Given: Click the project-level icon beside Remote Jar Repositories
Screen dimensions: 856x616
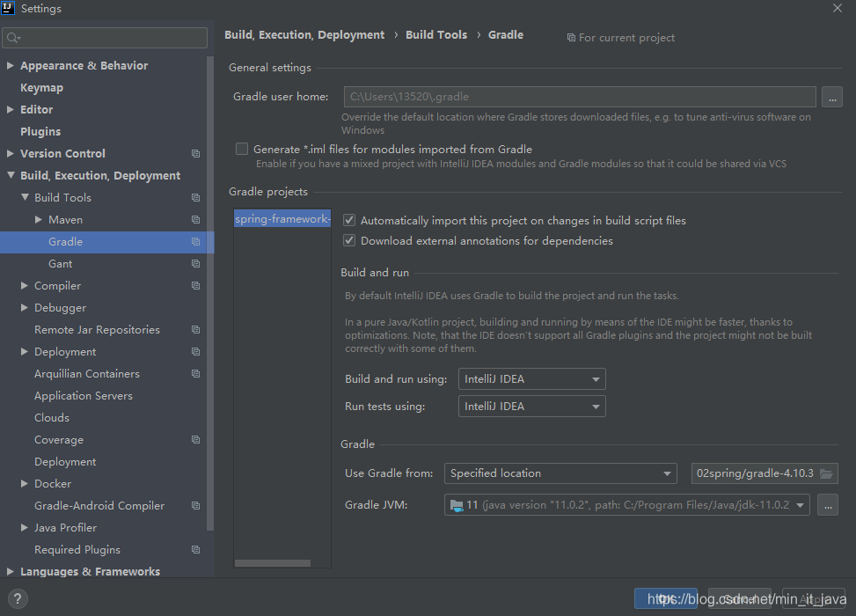Looking at the screenshot, I should [x=195, y=330].
